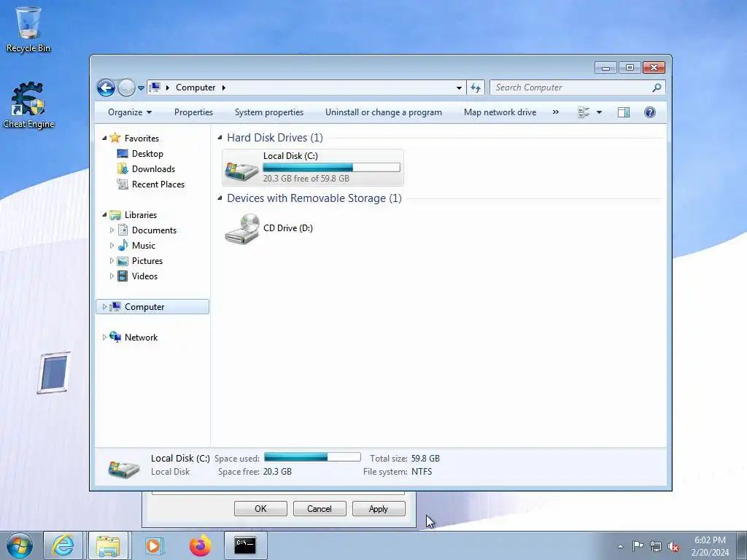
Task: Open the recent pages dropdown arrow
Action: pyautogui.click(x=141, y=88)
